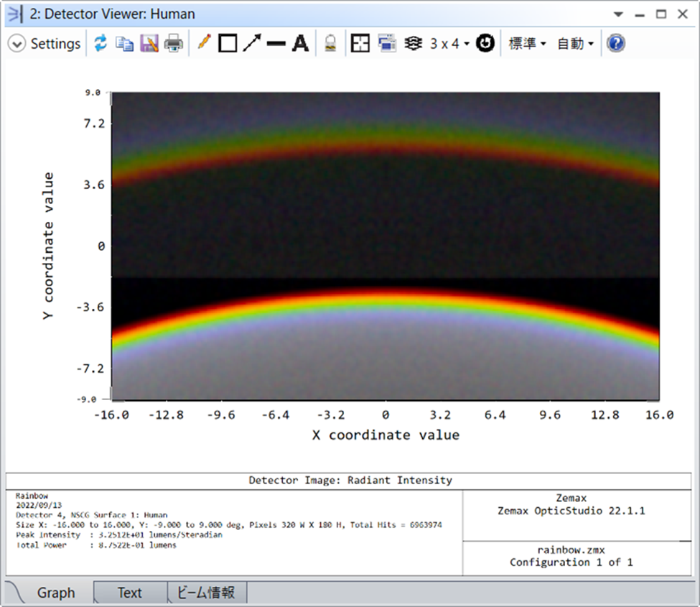
Task: Open the 自動 dropdown
Action: point(576,43)
